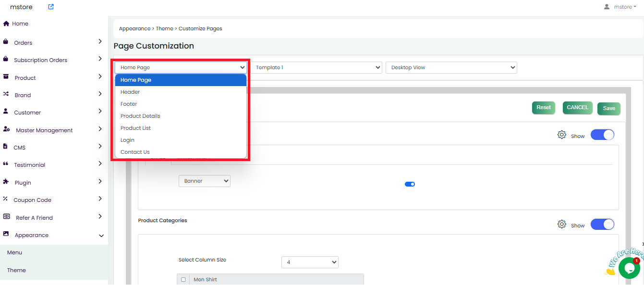The height and width of the screenshot is (288, 644).
Task: Toggle the Show switch for Product Categories
Action: click(x=602, y=225)
